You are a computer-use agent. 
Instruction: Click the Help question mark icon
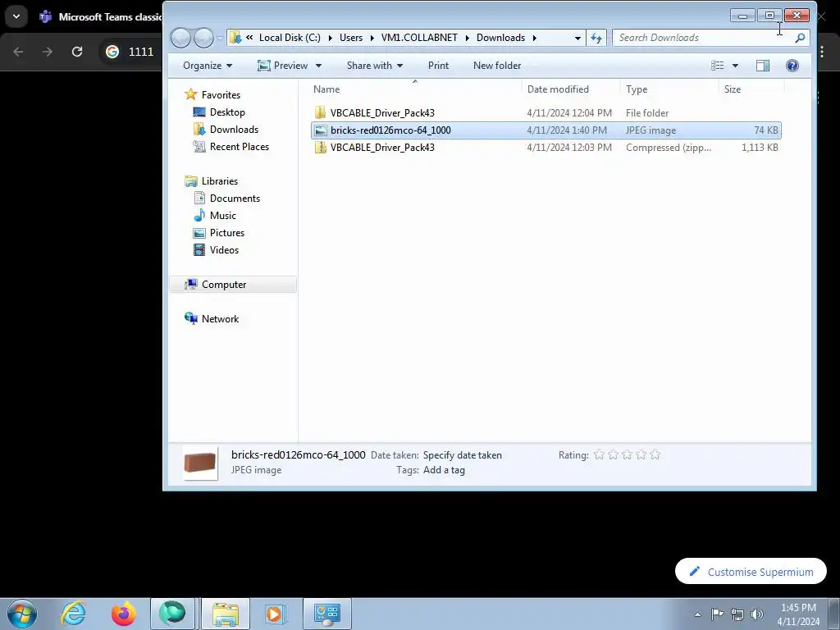pyautogui.click(x=792, y=66)
